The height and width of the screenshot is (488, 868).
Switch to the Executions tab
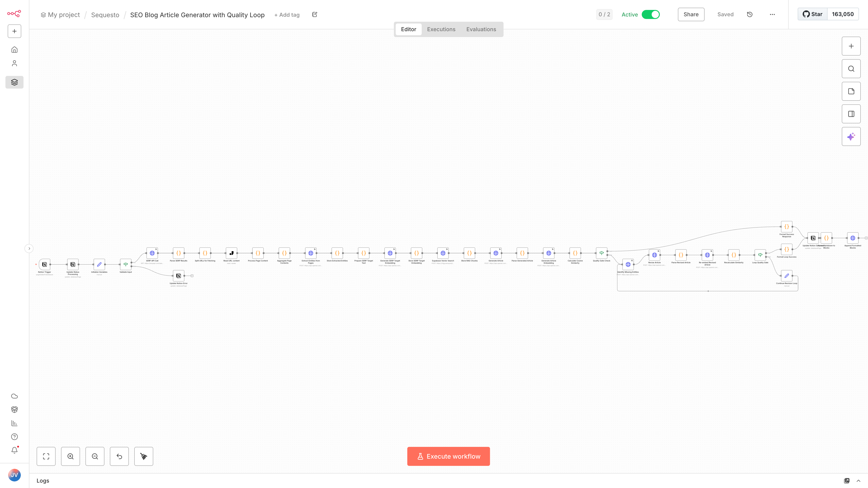(x=441, y=29)
